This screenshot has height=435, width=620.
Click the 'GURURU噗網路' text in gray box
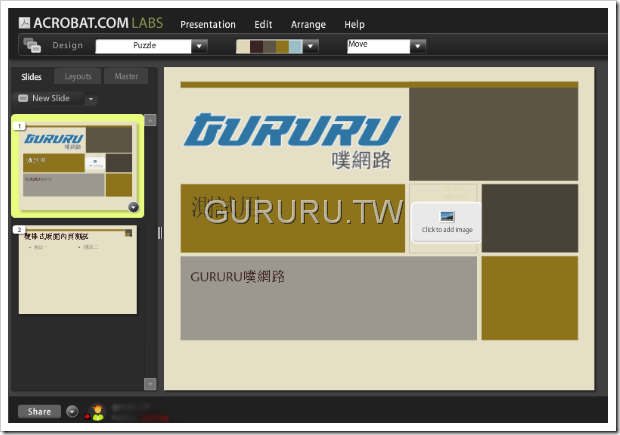click(x=237, y=277)
